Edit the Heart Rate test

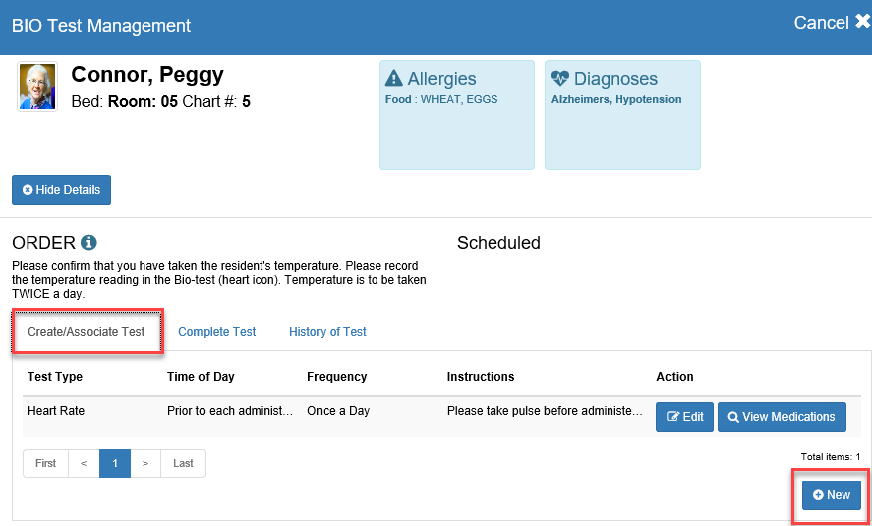685,417
